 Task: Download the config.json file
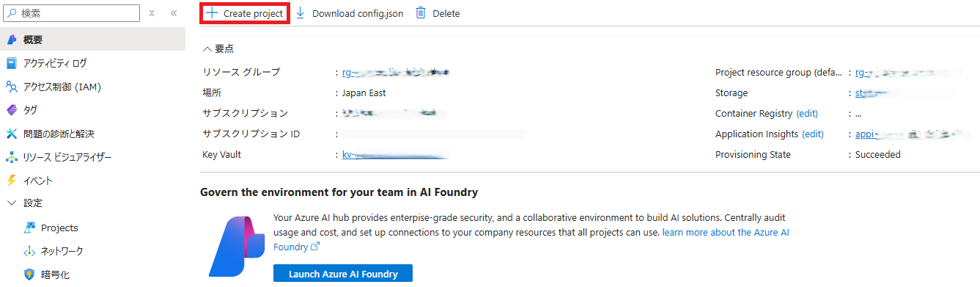tap(349, 13)
